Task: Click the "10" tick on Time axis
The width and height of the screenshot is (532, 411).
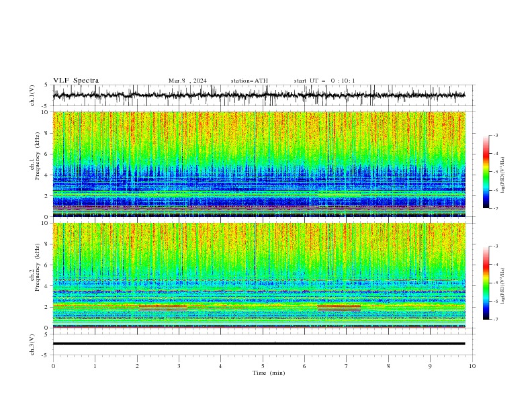Action: tap(472, 366)
